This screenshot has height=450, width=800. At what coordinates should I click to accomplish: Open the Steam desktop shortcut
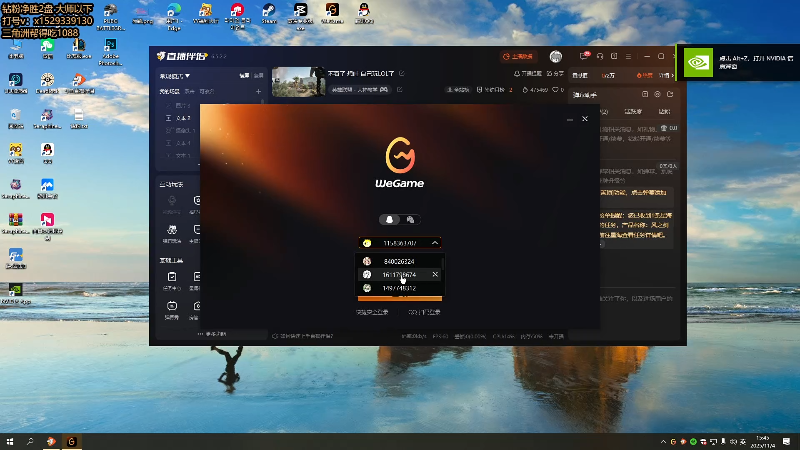269,14
